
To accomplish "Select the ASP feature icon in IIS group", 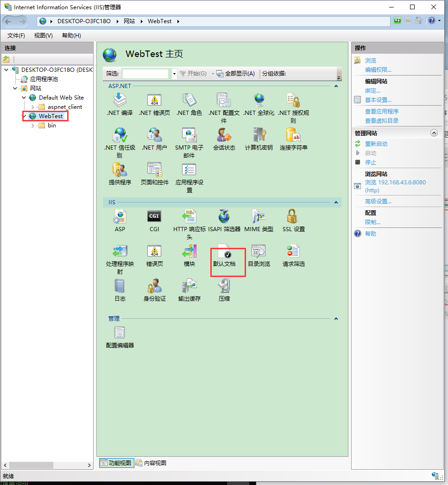I will pyautogui.click(x=120, y=221).
